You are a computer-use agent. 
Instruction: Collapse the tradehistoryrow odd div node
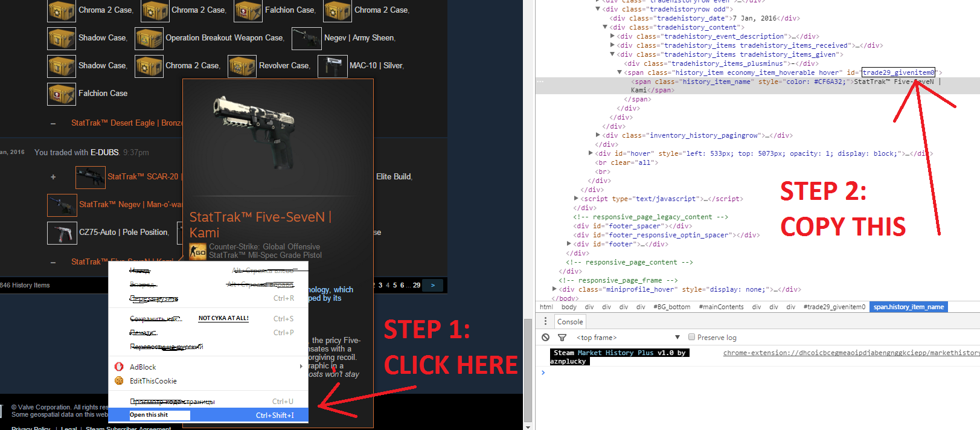(598, 9)
